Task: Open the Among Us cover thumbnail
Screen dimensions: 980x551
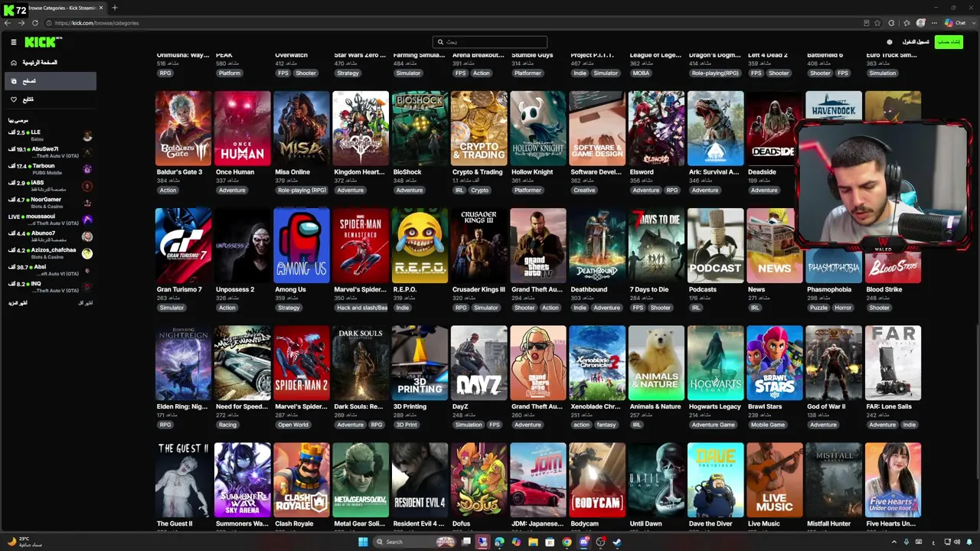Action: 302,245
